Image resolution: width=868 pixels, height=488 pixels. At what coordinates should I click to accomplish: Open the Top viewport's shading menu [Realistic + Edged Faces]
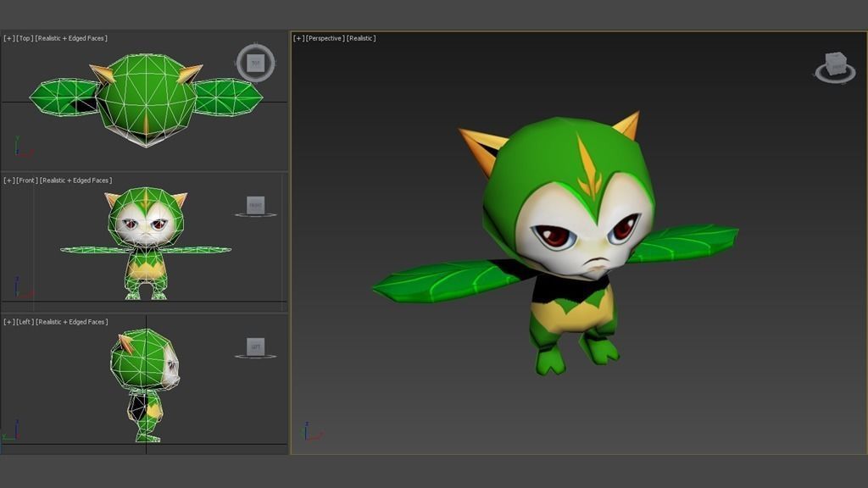71,38
